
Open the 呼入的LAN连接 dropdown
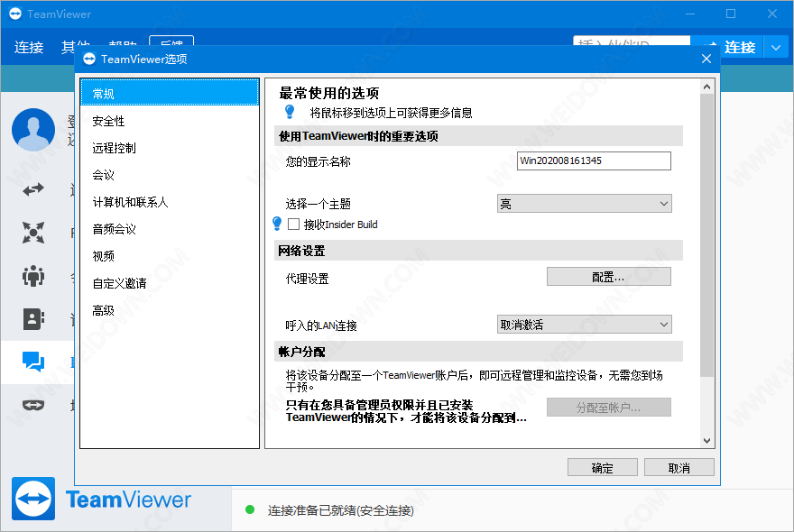pyautogui.click(x=585, y=325)
